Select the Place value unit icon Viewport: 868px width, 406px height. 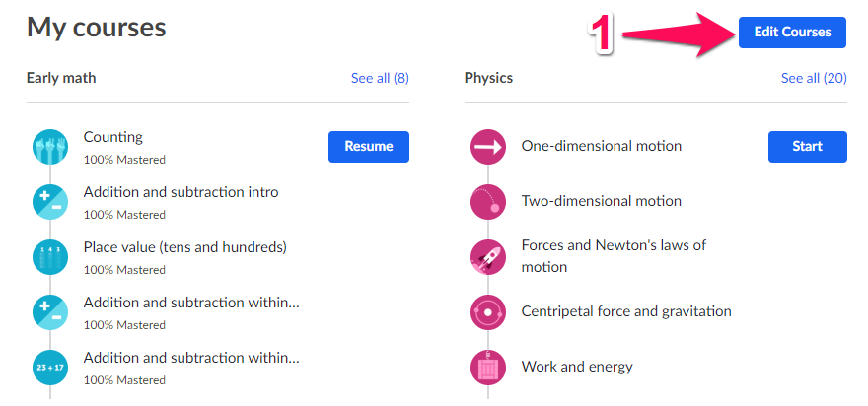pos(50,257)
